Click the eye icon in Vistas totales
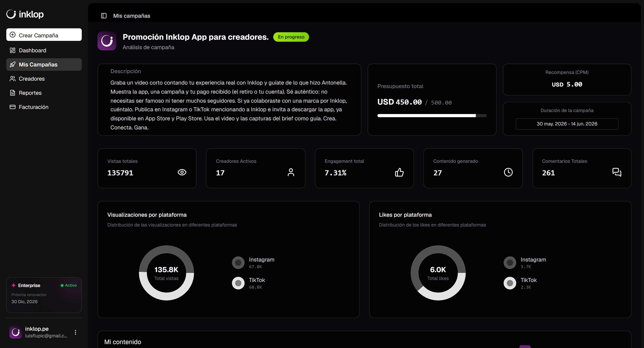The image size is (644, 348). pos(182,172)
